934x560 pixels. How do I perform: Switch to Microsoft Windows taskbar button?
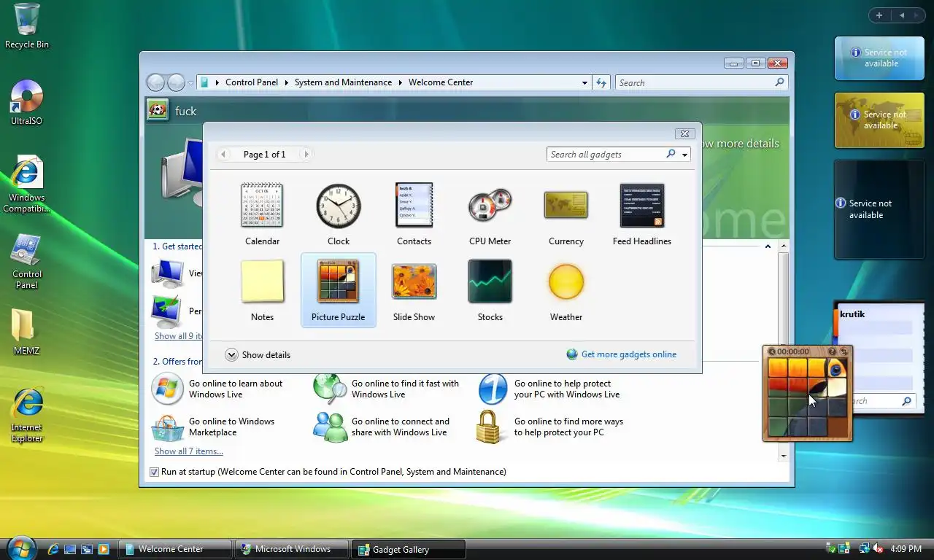[292, 549]
